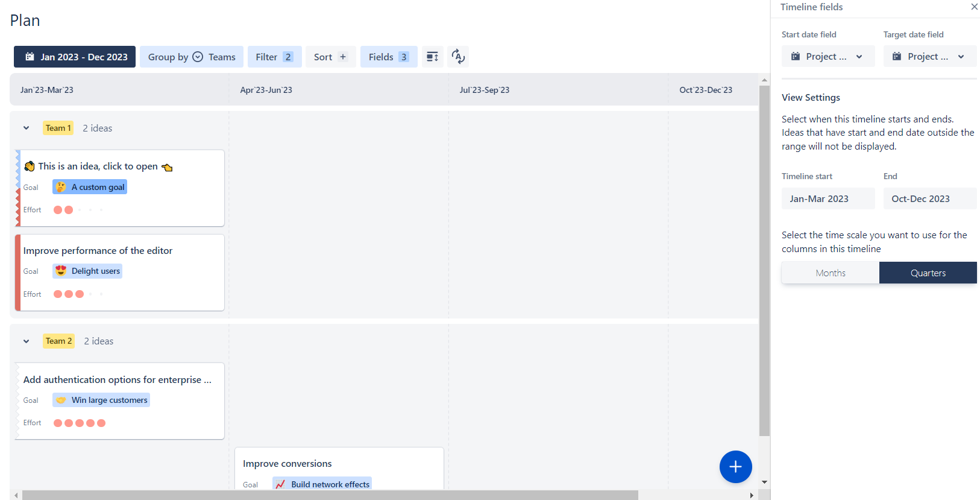Collapse the Team 2 group
This screenshot has height=500, width=980.
tap(27, 341)
